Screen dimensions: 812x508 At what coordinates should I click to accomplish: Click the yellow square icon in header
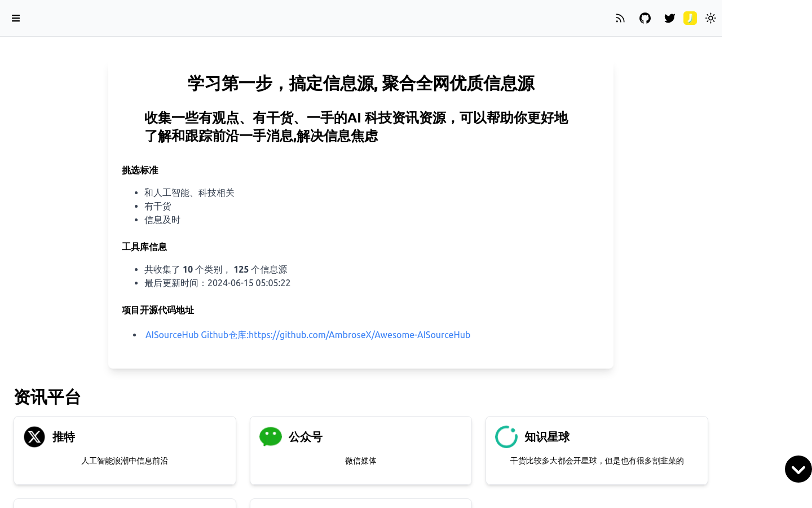pos(690,18)
